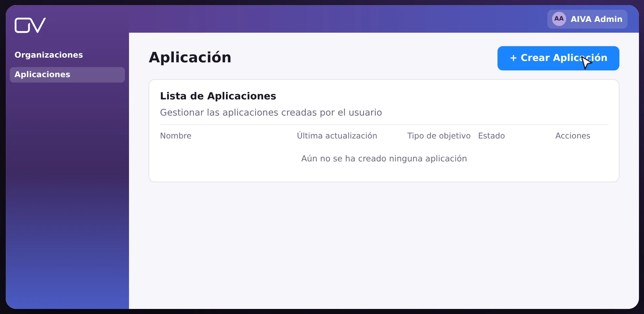The width and height of the screenshot is (644, 314).
Task: Click the Aplicación page title
Action: (x=190, y=58)
